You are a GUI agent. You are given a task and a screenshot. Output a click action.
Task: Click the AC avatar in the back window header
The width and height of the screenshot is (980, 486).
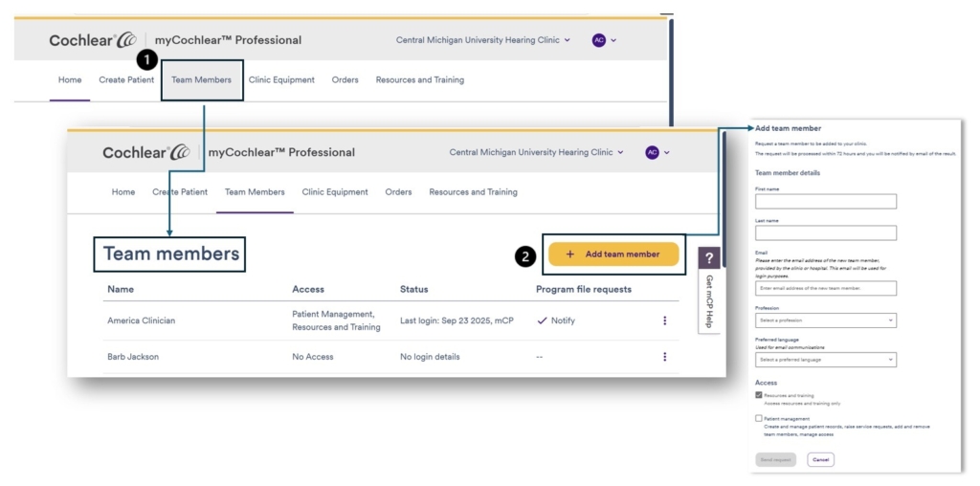point(599,40)
